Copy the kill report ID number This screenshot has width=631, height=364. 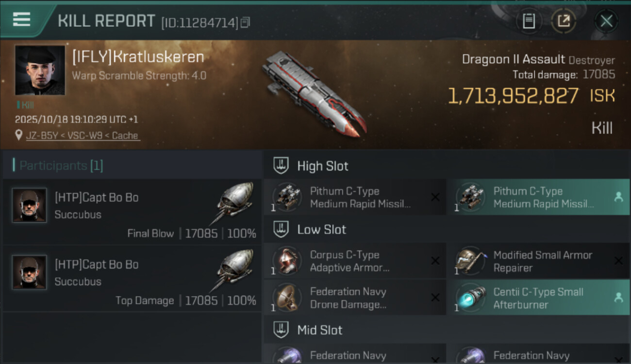click(245, 22)
